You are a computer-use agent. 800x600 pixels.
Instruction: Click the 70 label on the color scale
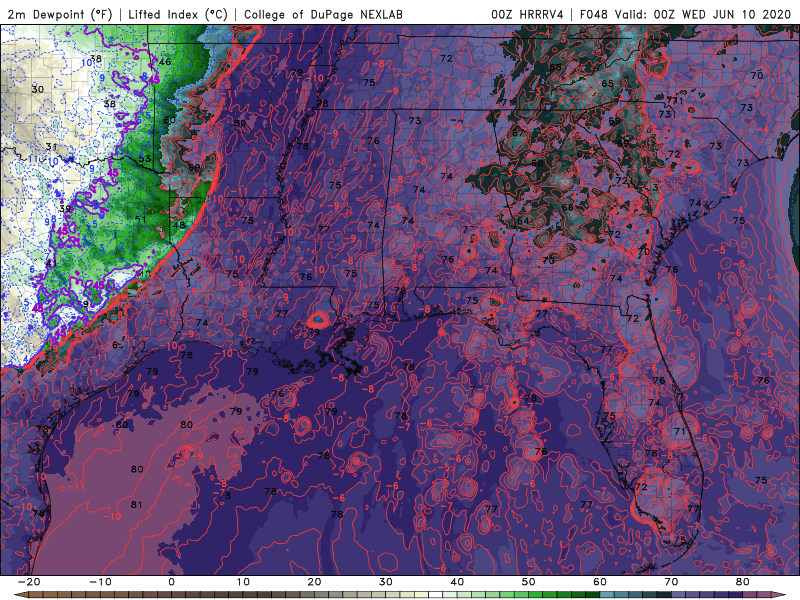671,582
